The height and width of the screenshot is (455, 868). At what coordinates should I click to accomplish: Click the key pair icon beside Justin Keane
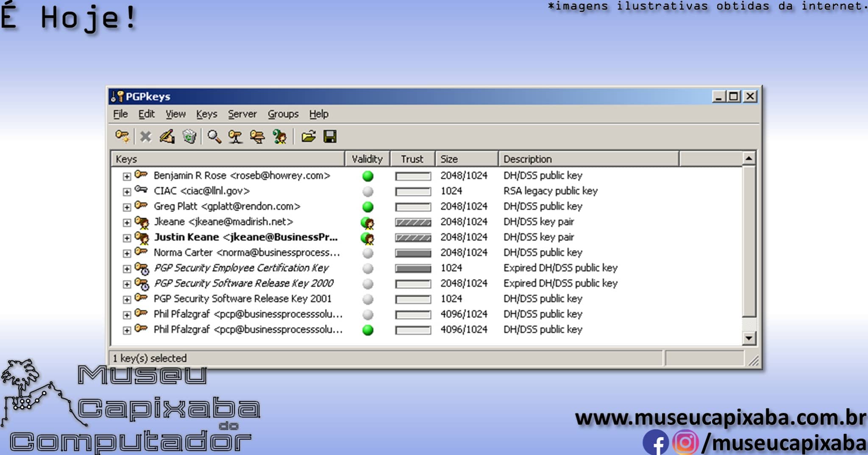[142, 237]
